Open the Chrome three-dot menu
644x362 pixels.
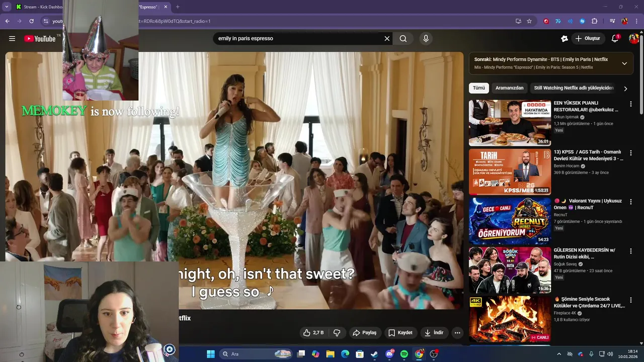636,21
